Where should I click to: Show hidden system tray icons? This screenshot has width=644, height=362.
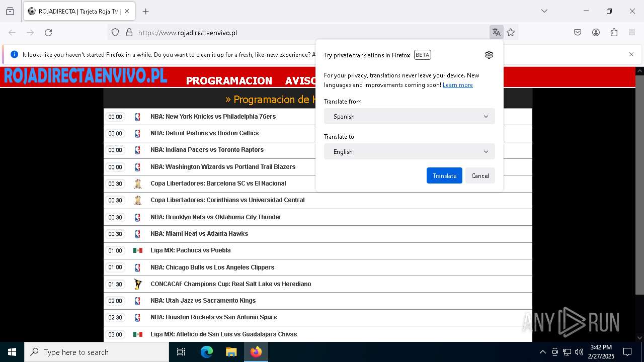pos(542,352)
